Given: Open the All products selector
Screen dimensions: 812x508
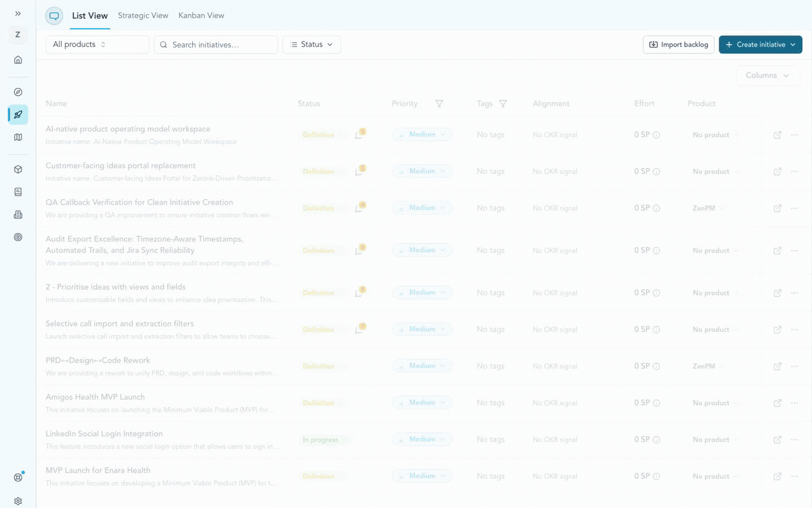Looking at the screenshot, I should click(97, 45).
